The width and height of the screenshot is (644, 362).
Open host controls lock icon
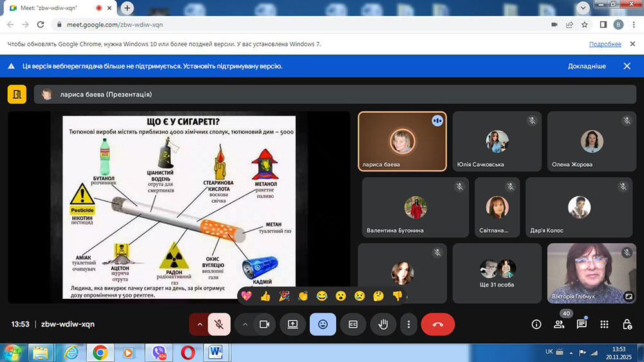[627, 325]
